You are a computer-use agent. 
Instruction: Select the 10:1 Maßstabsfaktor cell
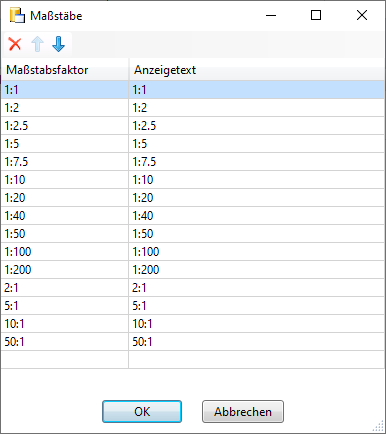pyautogui.click(x=65, y=324)
